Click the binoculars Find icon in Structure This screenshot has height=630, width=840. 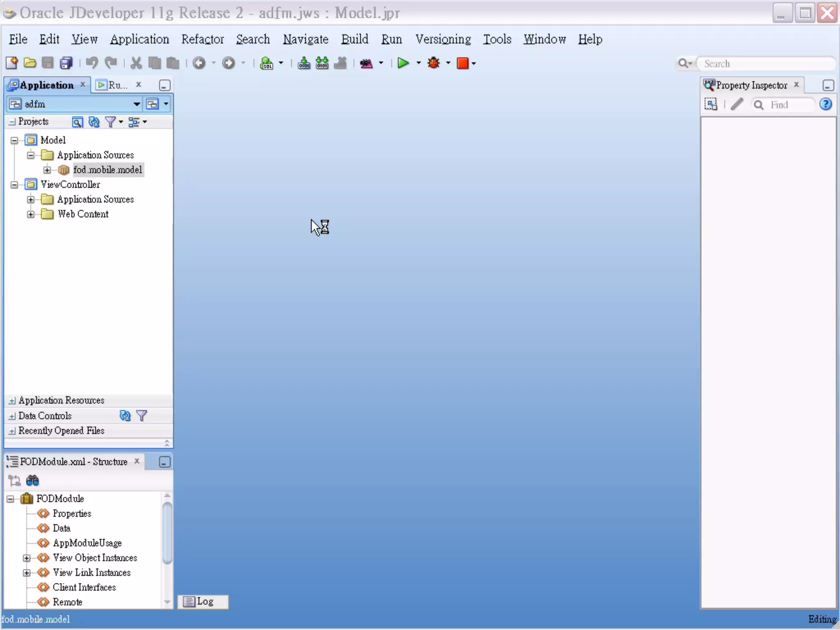(32, 480)
